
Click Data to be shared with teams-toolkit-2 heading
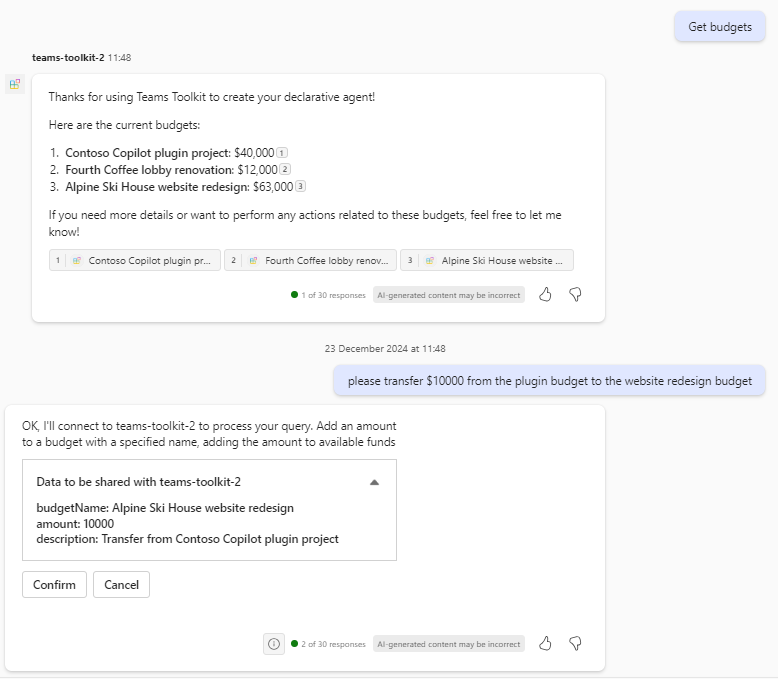click(138, 482)
